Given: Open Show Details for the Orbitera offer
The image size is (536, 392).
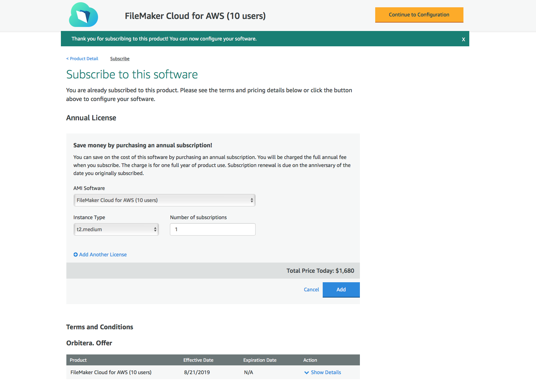Looking at the screenshot, I should tap(326, 372).
